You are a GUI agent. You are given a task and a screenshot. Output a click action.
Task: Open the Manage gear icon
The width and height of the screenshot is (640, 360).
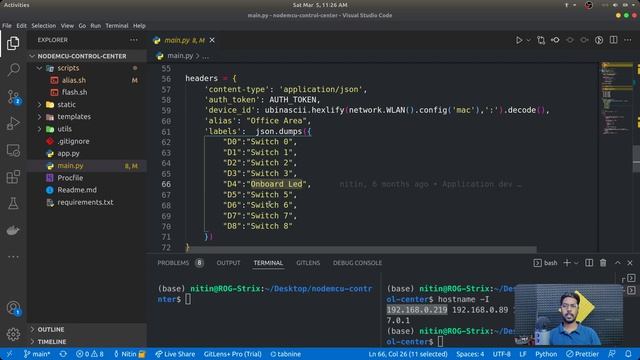click(13, 334)
